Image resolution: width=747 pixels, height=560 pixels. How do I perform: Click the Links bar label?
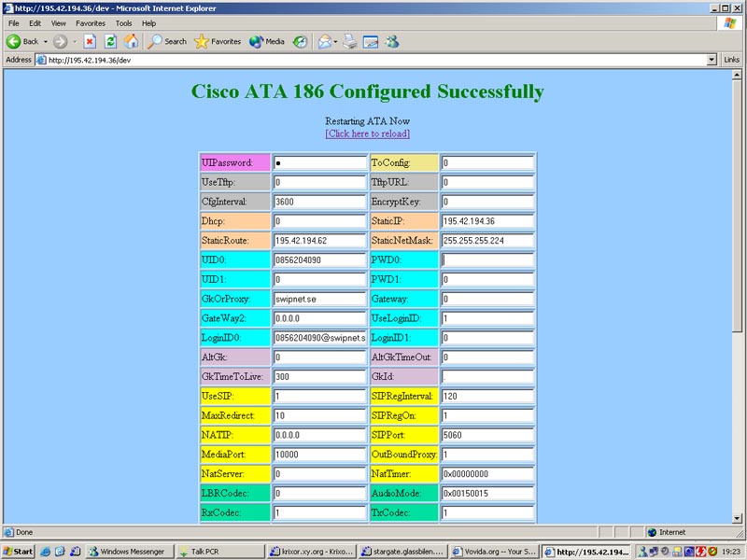[731, 60]
